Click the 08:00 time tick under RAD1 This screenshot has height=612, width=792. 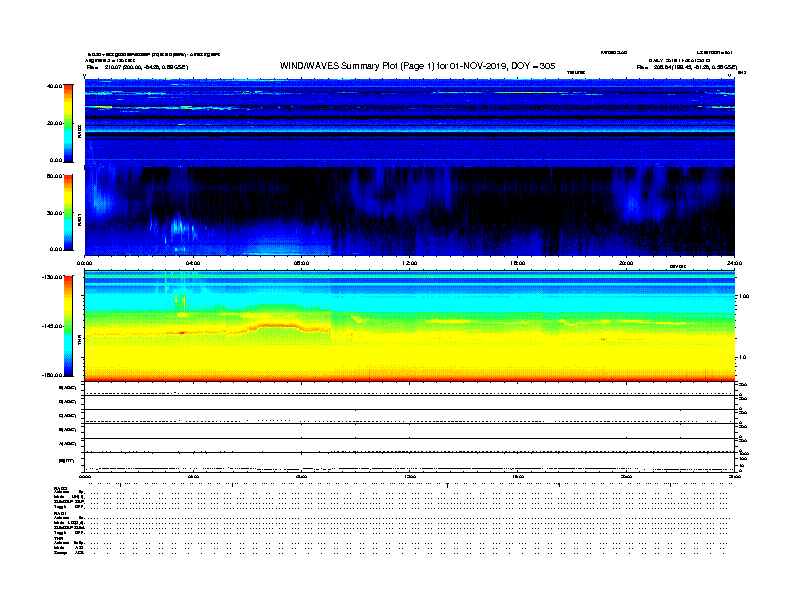click(302, 263)
